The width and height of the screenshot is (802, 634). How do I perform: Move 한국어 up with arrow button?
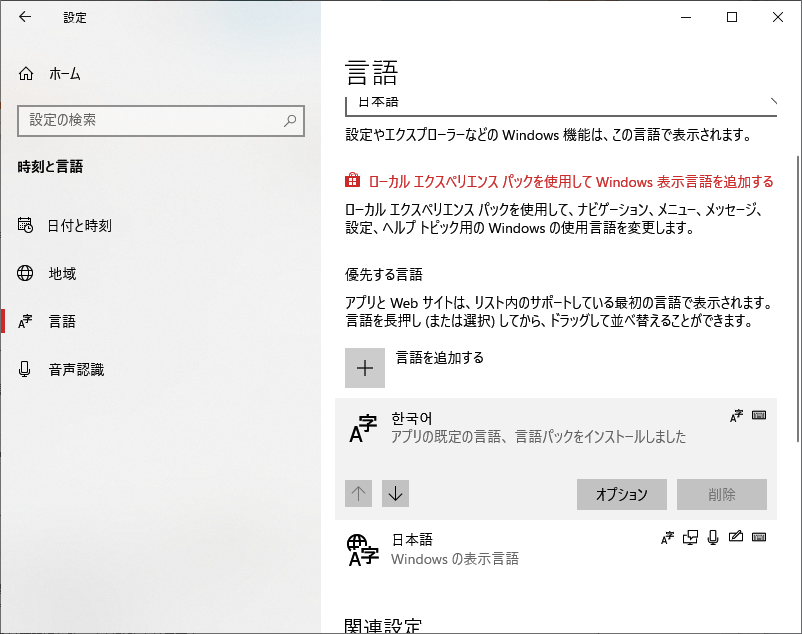click(359, 493)
